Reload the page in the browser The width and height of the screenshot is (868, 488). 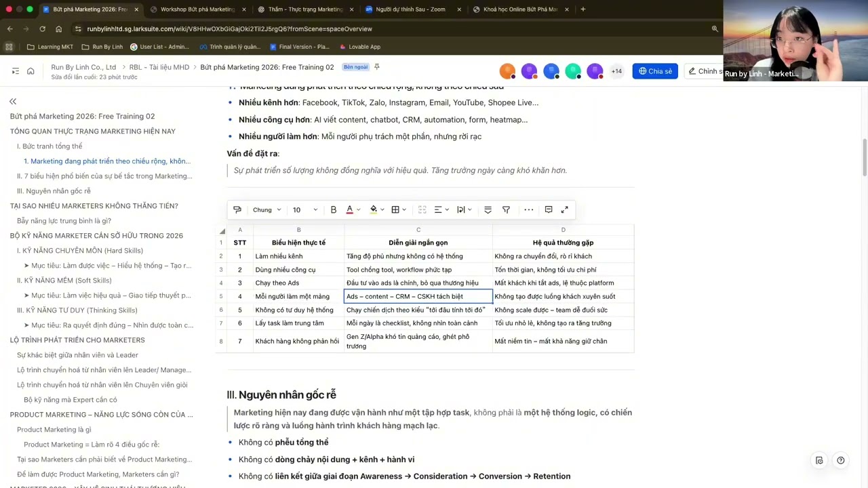click(x=42, y=29)
